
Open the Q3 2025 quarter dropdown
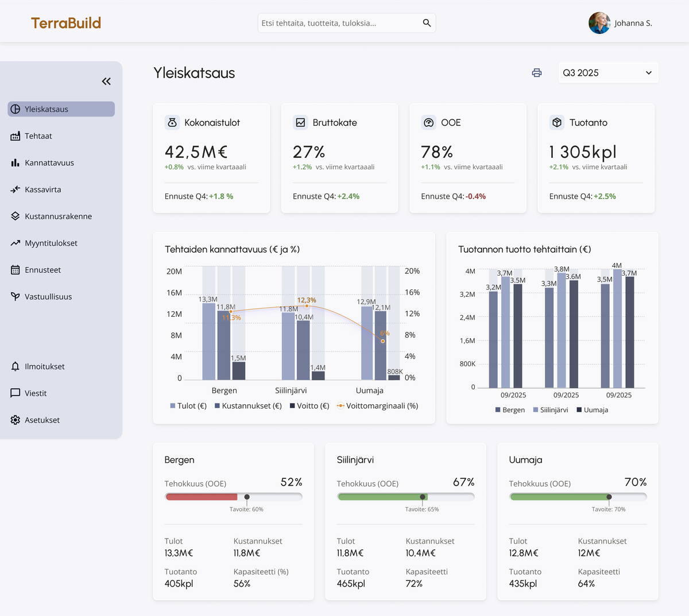[x=608, y=73]
